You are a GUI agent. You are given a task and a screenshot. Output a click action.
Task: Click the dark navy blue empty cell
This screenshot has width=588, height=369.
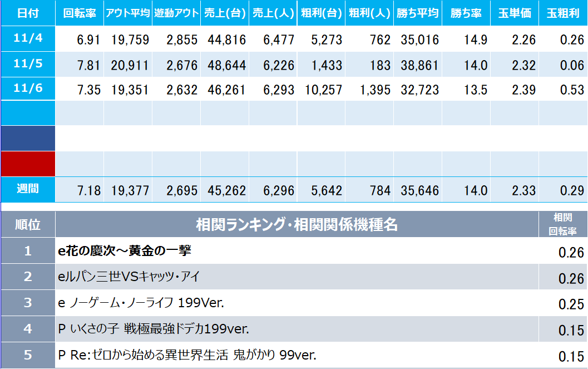[x=27, y=139]
